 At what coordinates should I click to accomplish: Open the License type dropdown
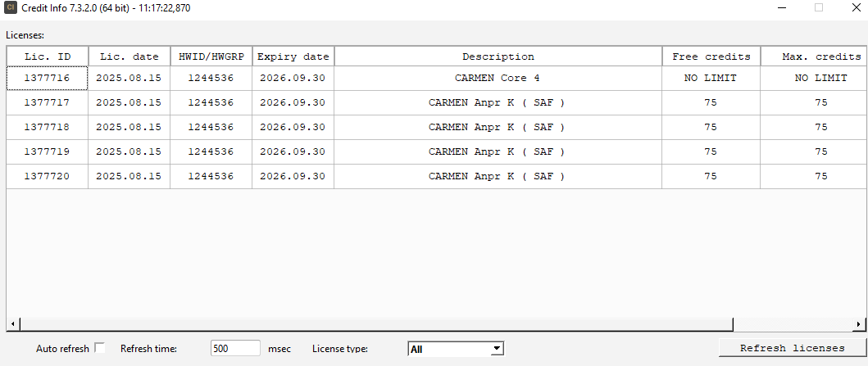pyautogui.click(x=456, y=349)
